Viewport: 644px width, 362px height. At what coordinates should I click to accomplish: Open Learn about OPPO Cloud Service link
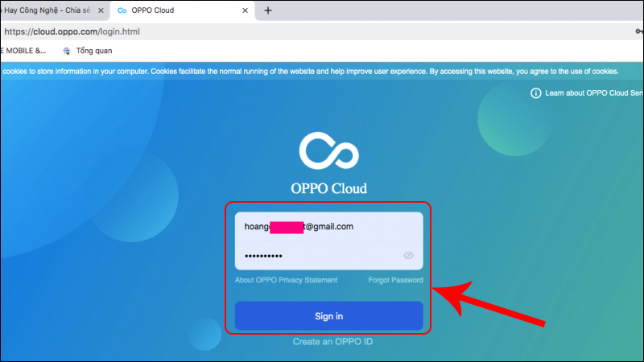coord(594,93)
